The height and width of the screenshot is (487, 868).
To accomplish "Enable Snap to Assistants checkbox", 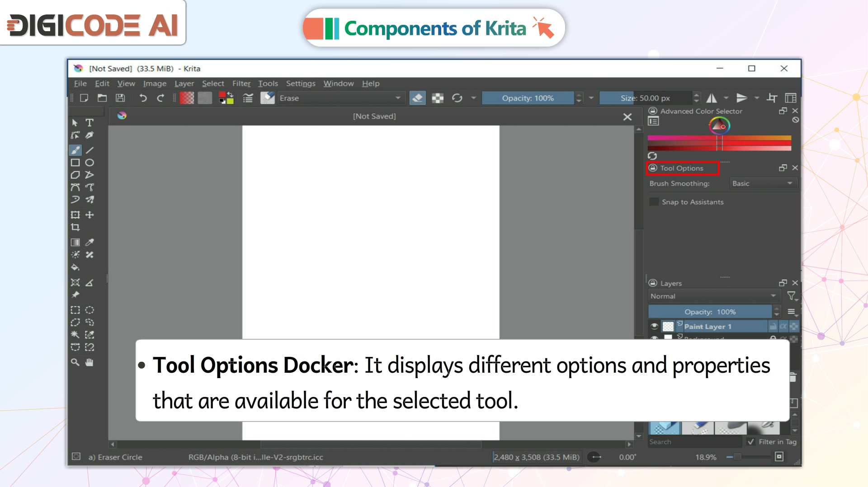I will [x=654, y=202].
